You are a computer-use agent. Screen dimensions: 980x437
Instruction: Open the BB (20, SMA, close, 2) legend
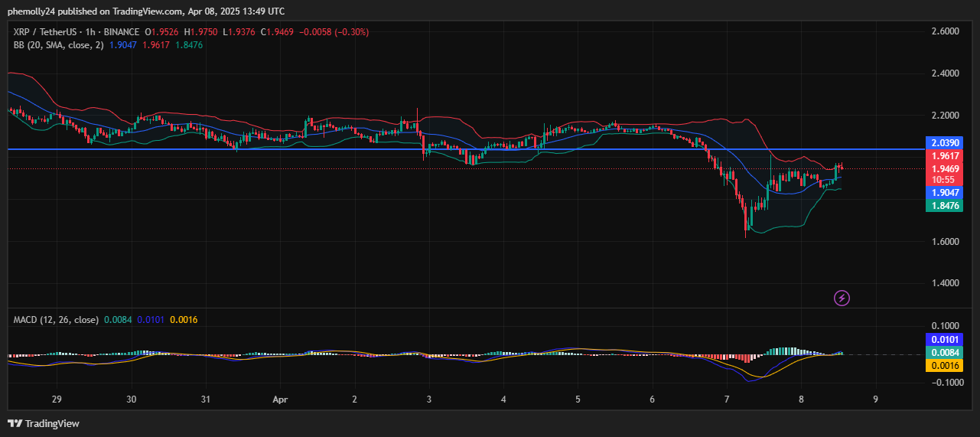tap(60, 45)
